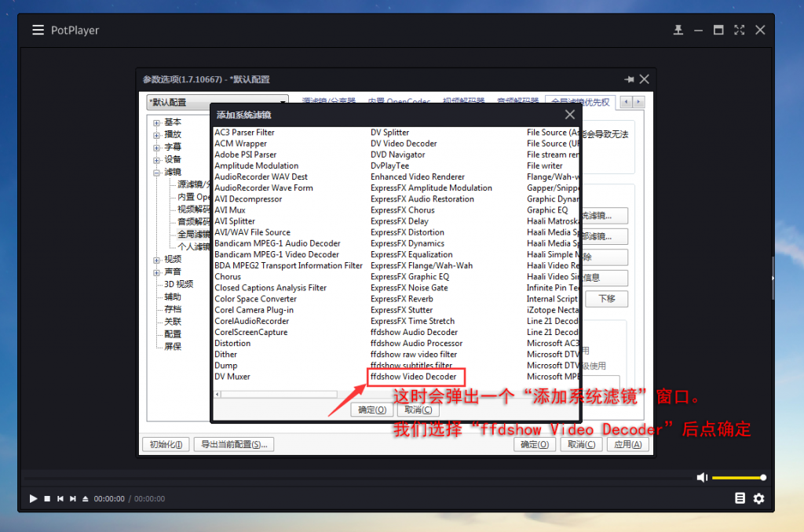Switch to the 全局滤镜优先权 tab
The image size is (804, 532).
[580, 101]
